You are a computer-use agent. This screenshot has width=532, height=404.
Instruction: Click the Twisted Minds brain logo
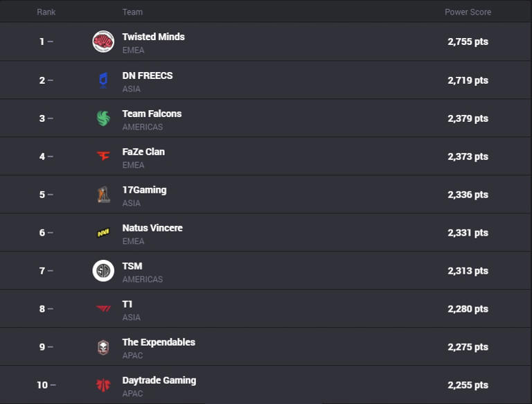103,42
